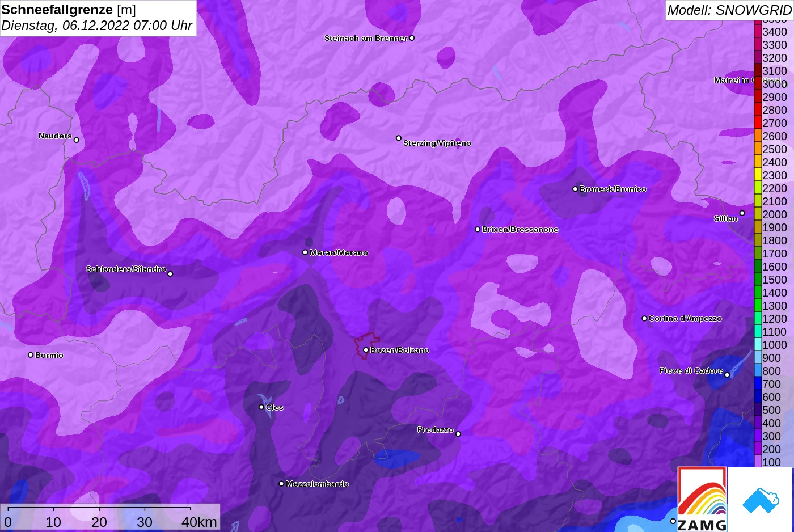The width and height of the screenshot is (794, 532).
Task: Click the Bruneck/Brunico marker dot
Action: pos(575,189)
